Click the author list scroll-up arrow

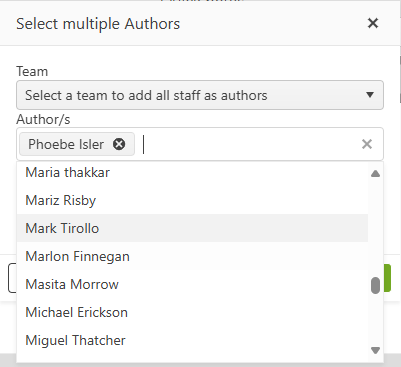click(x=375, y=173)
